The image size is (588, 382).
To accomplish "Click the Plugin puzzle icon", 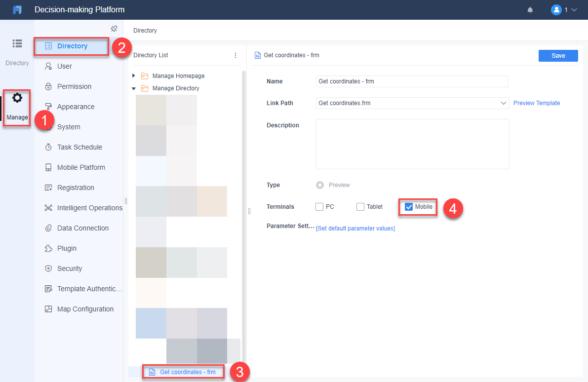I will [48, 249].
